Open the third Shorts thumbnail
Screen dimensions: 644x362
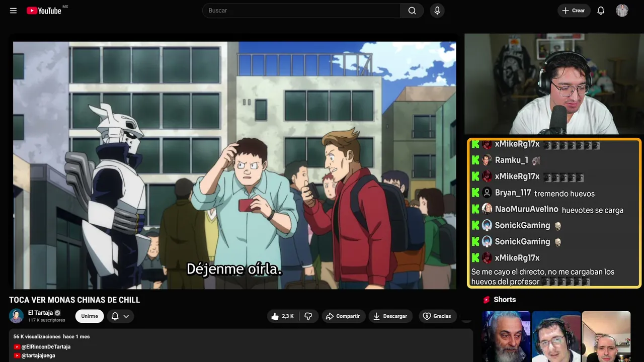[606, 336]
